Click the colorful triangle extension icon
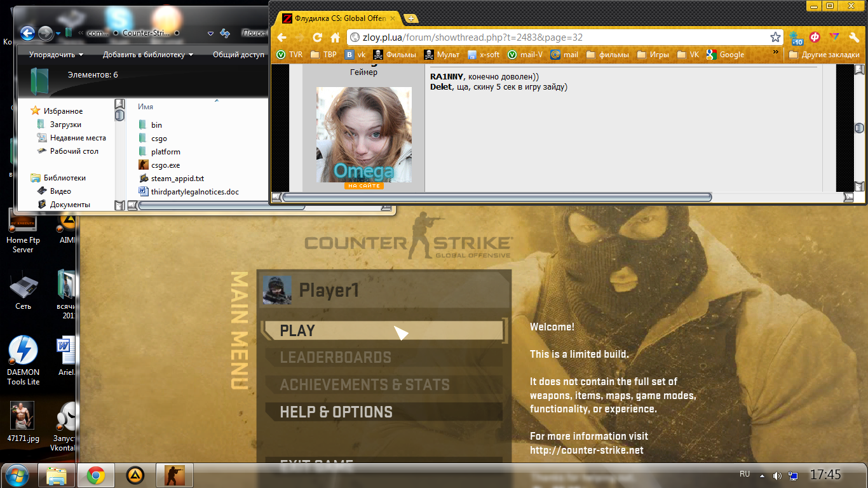 point(834,37)
